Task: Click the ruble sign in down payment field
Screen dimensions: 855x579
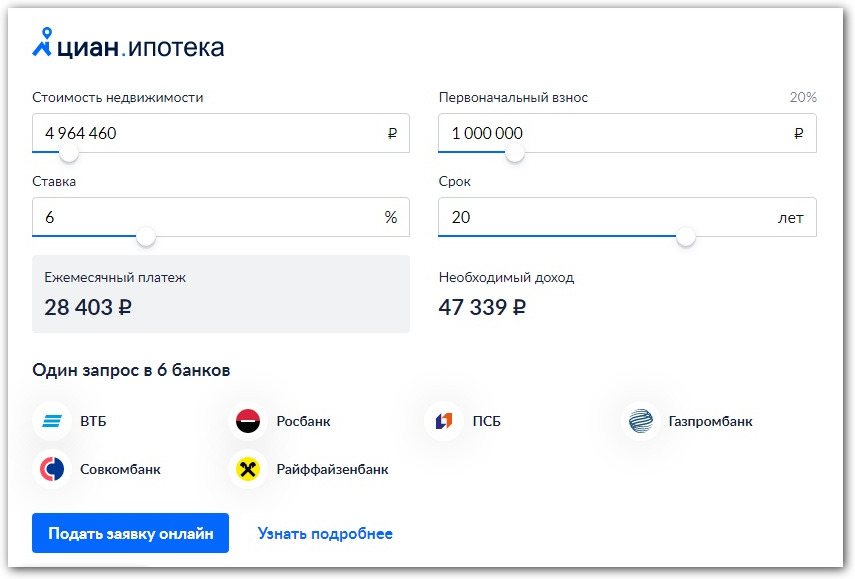Action: coord(799,134)
